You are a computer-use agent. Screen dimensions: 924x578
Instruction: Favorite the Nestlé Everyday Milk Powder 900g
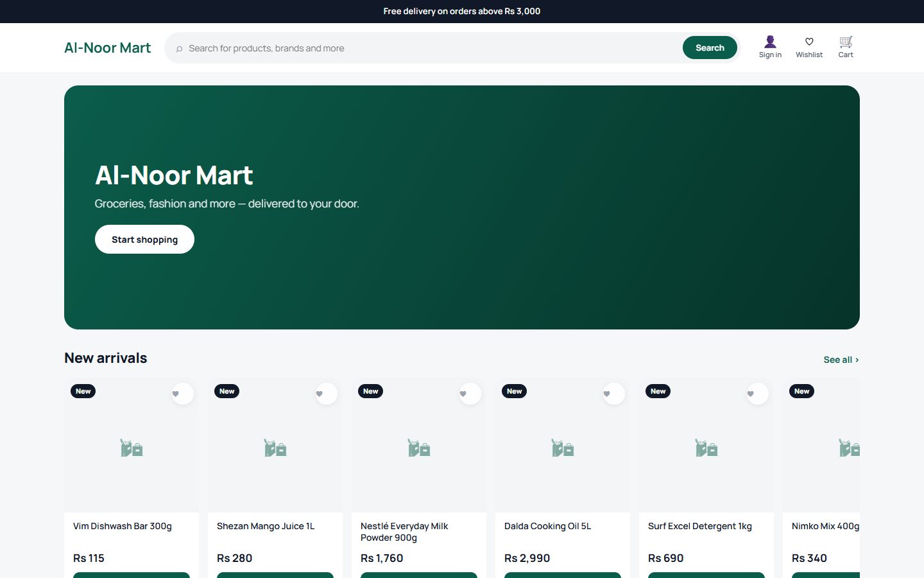[x=470, y=394]
